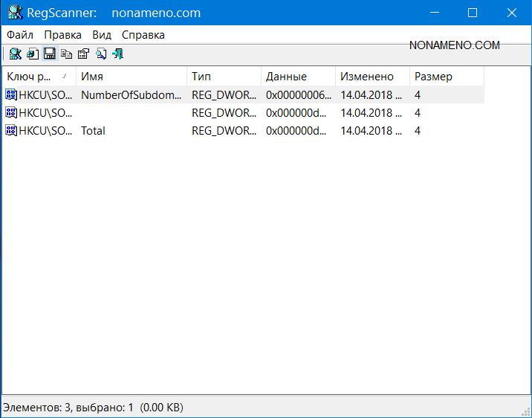532x418 pixels.
Task: Click the Find magnifier page icon
Action: (x=100, y=54)
